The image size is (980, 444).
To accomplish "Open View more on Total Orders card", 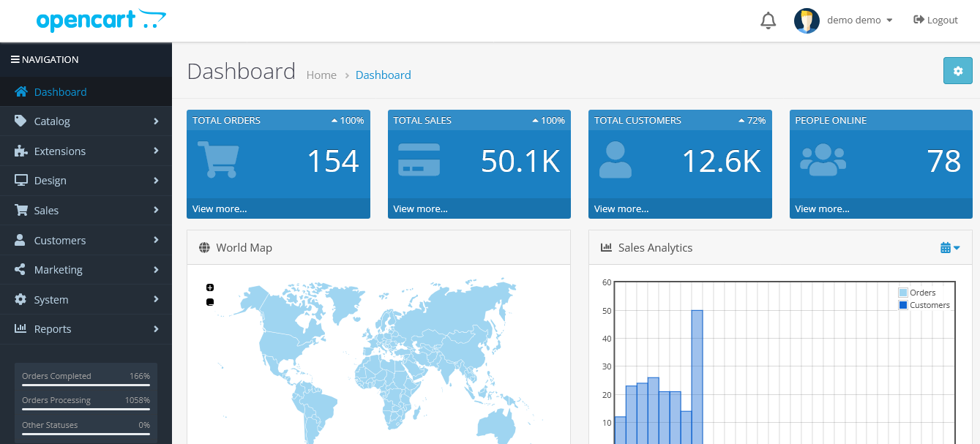I will point(219,208).
